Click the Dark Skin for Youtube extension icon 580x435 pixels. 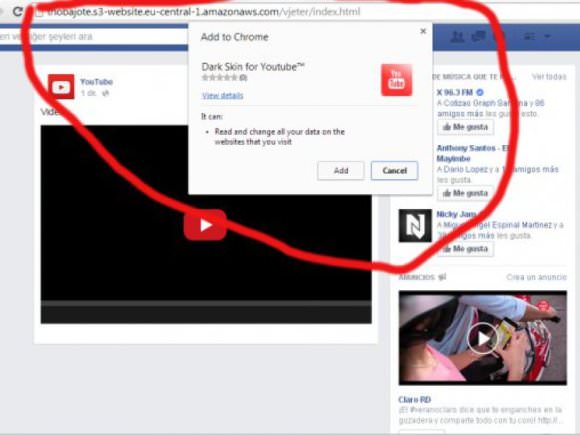[x=397, y=80]
